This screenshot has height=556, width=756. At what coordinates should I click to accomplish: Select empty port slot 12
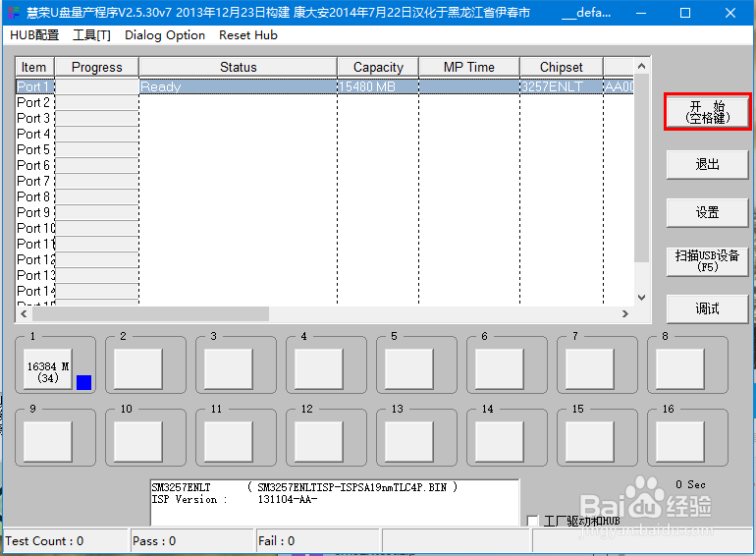click(x=319, y=442)
